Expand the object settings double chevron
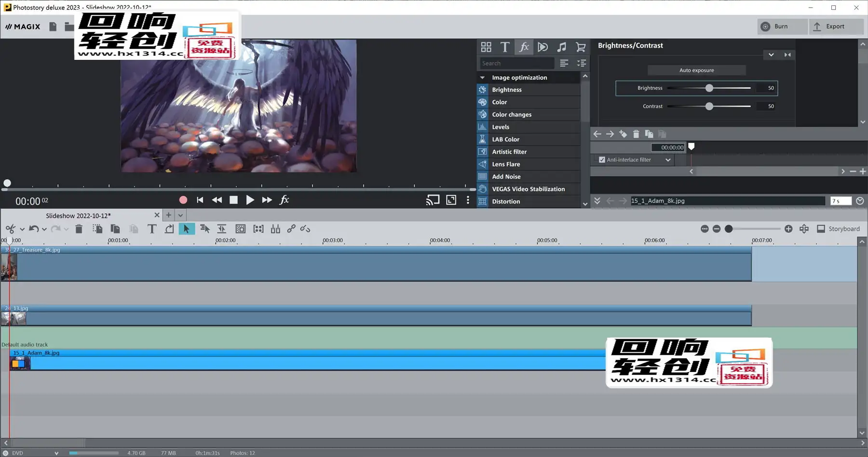868x457 pixels. pos(597,201)
